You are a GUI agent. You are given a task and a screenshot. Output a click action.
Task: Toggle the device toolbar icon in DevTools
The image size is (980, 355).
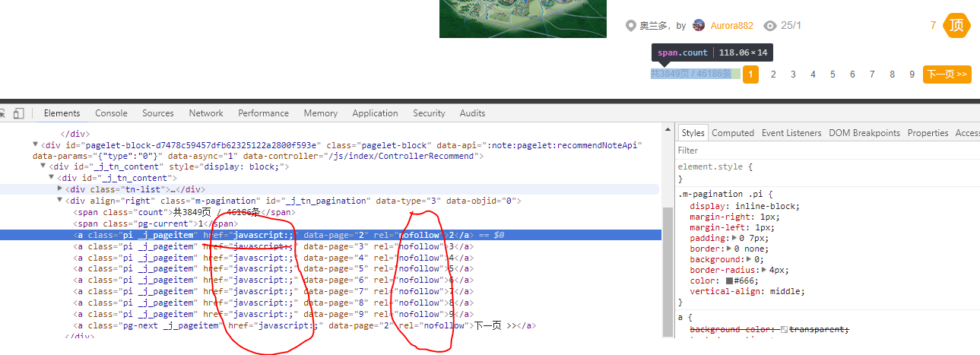tap(18, 113)
